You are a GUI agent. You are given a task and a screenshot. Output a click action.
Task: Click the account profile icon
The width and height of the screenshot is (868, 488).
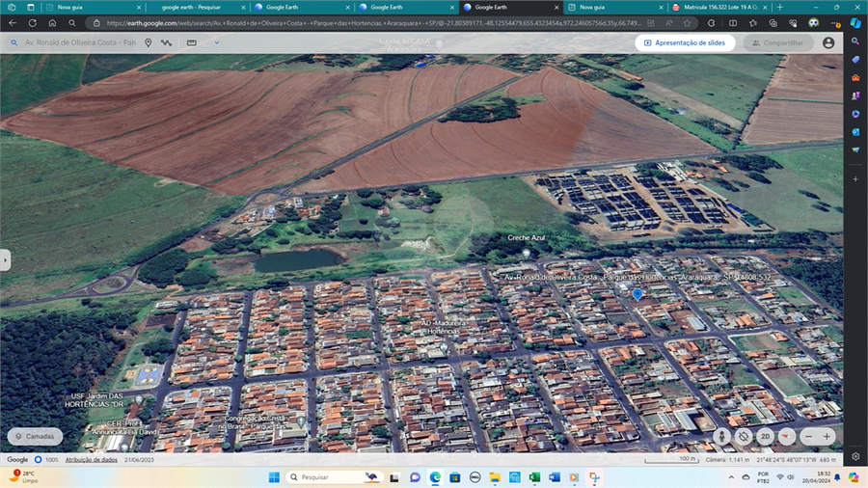828,42
